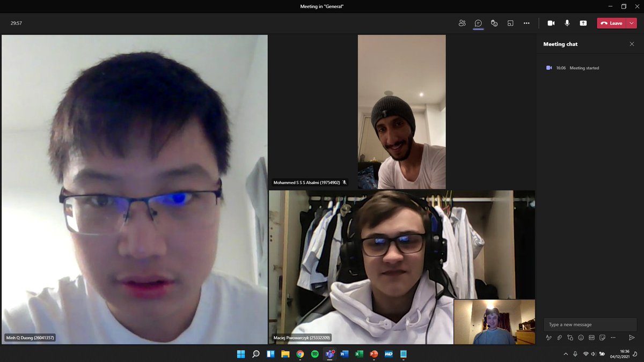The width and height of the screenshot is (644, 362).
Task: Select the Minh Q Duong video tile
Action: click(x=134, y=189)
